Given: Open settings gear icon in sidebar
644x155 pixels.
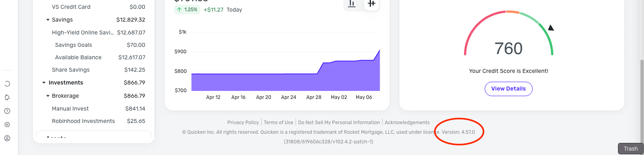Looking at the screenshot, I should click(7, 125).
